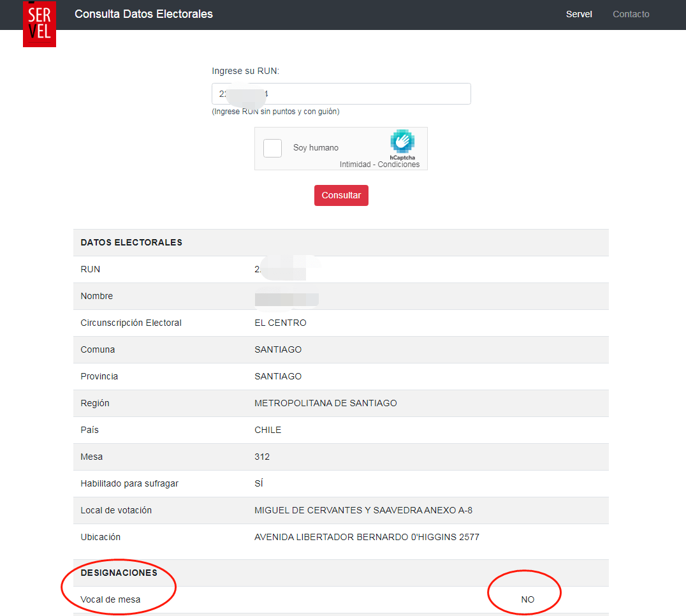686x616 pixels.
Task: Click the 'Consulta Datos Electorales' header title
Action: point(143,14)
